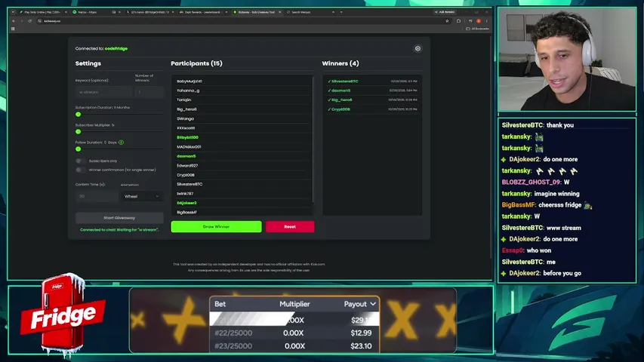Click winner Crypt008 in Winners list
This screenshot has width=644, height=362.
click(372, 109)
